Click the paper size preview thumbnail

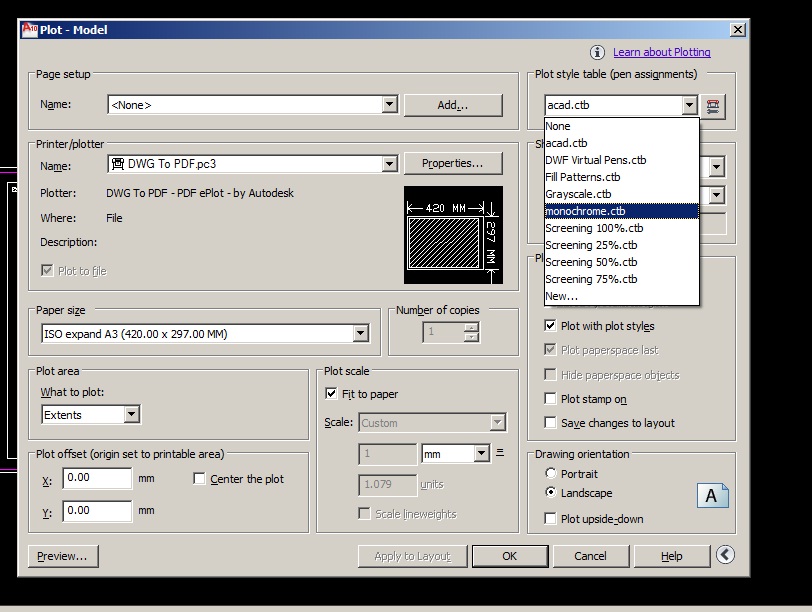point(453,235)
